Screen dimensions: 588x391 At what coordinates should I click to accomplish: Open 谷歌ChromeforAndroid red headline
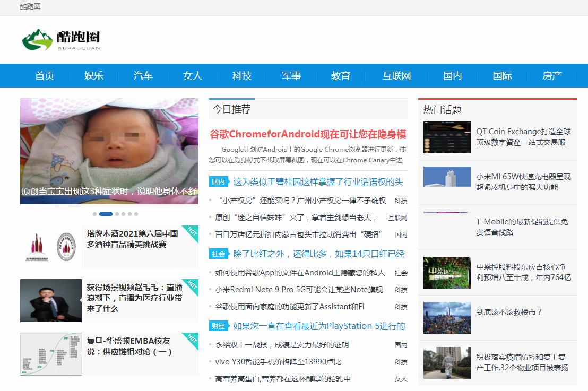pyautogui.click(x=308, y=134)
